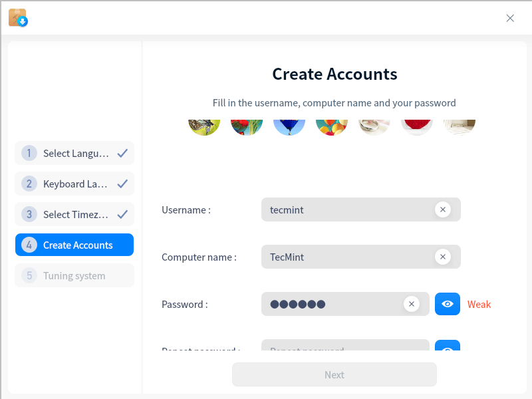Show the password with eye icon
532x399 pixels.
(x=448, y=304)
